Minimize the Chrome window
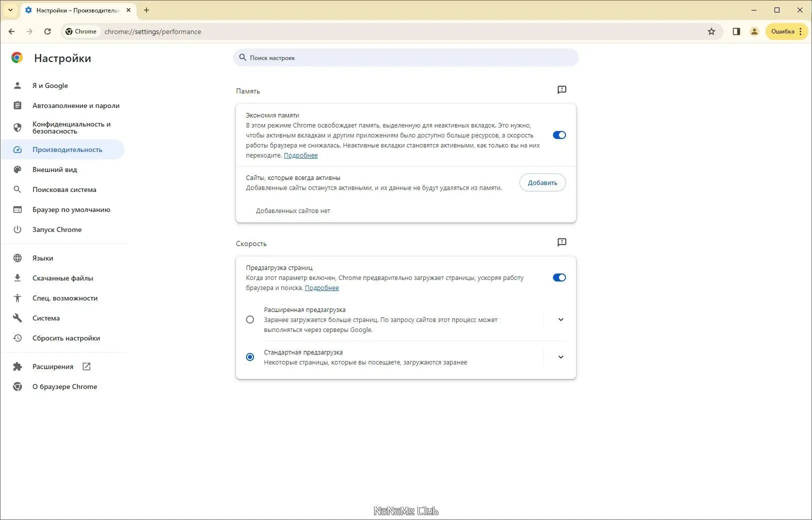Viewport: 812px width, 520px height. [x=754, y=10]
